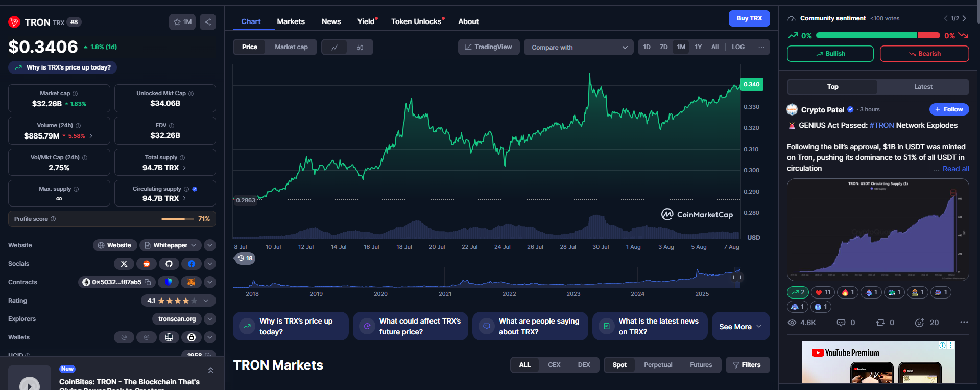Set chart range to 1Y

698,47
